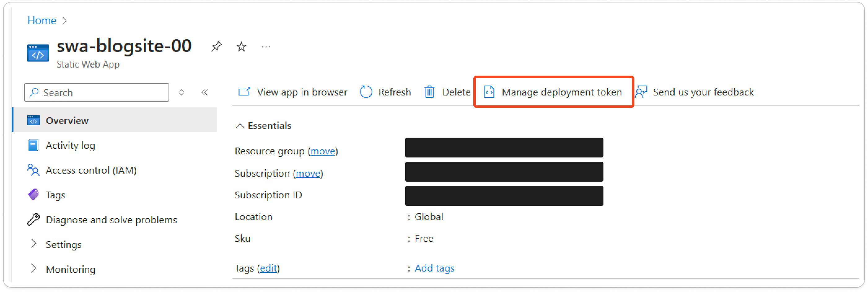Click the breadcrumb chevron after Home

(65, 20)
